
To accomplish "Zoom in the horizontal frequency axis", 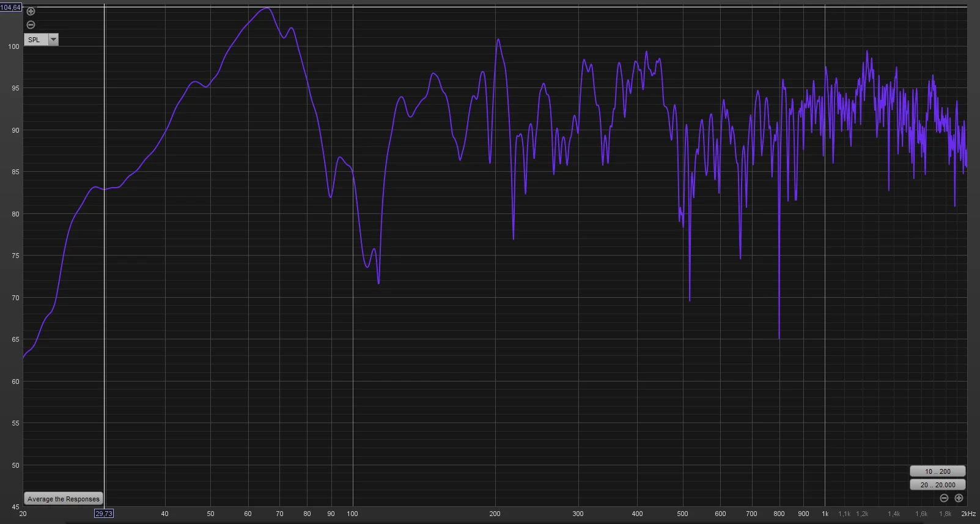I will click(959, 498).
